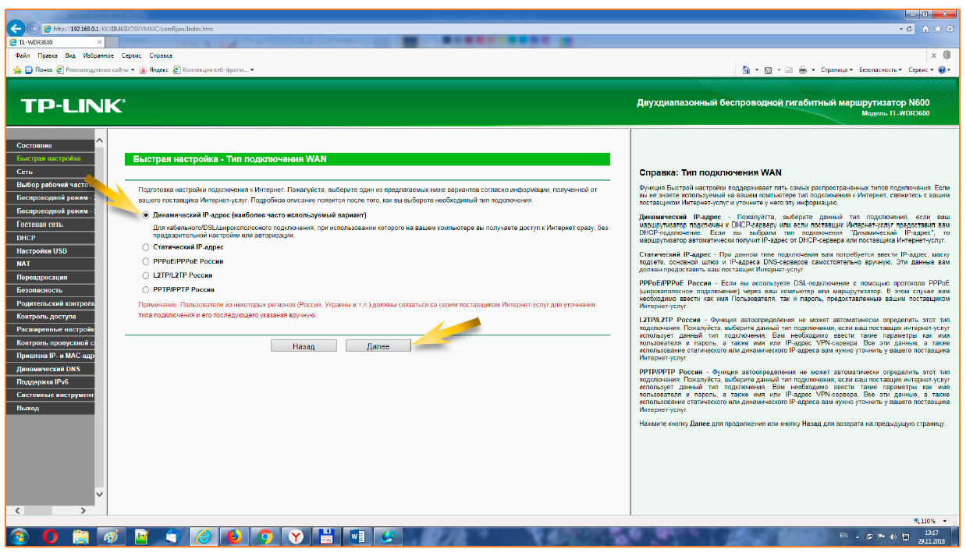Viewport: 966px width, 560px height.
Task: Click the refresh icon in address bar
Action: point(911,29)
